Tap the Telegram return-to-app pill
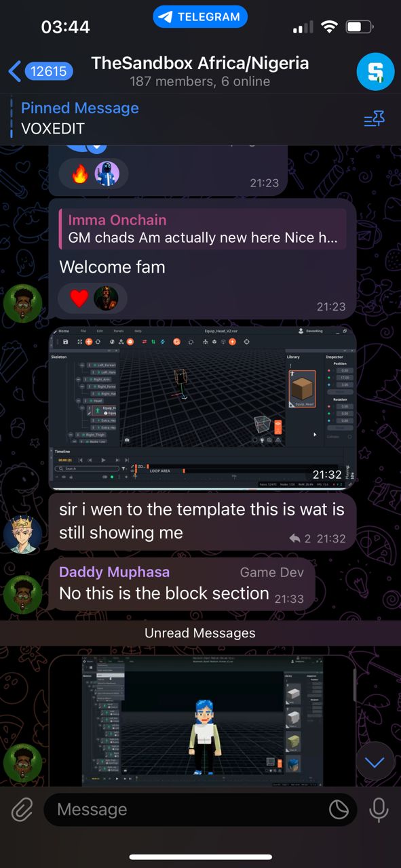This screenshot has width=401, height=868. [200, 17]
